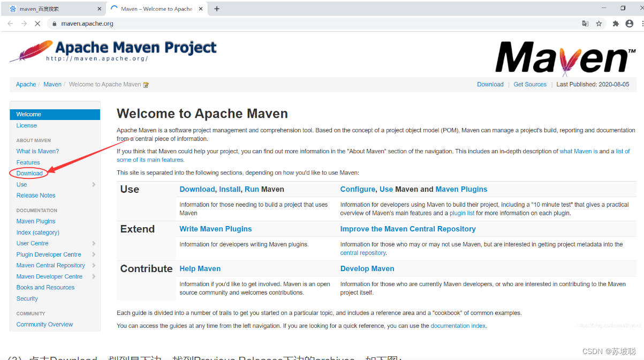Close the maven_百度搜索 tab
The image size is (644, 360).
point(100,9)
